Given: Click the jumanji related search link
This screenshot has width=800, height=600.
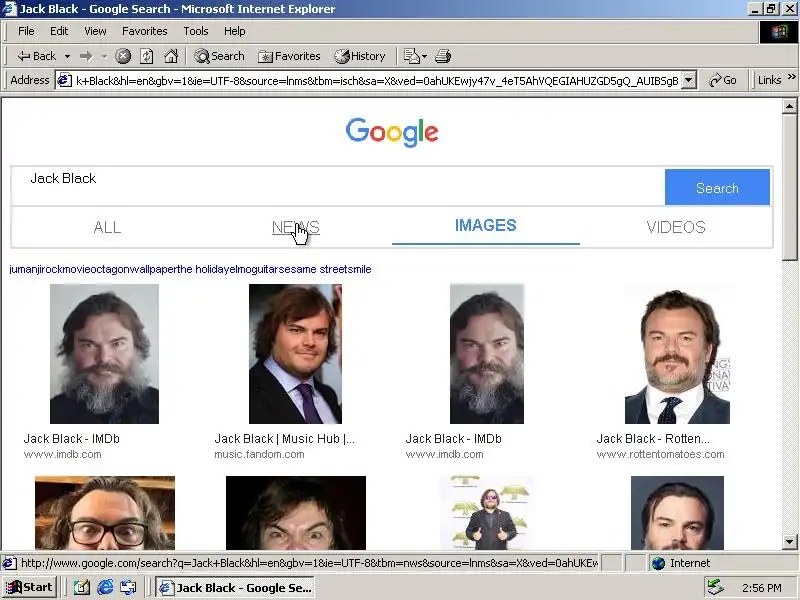Looking at the screenshot, I should pos(24,269).
